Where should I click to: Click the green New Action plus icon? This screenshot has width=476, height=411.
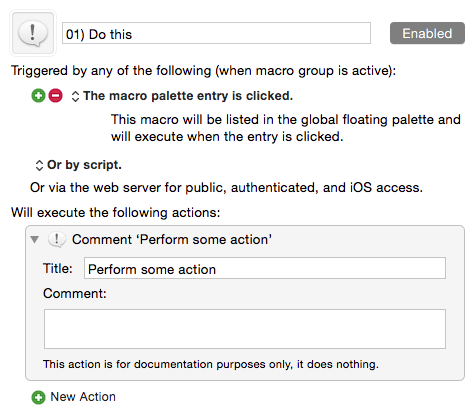[38, 397]
